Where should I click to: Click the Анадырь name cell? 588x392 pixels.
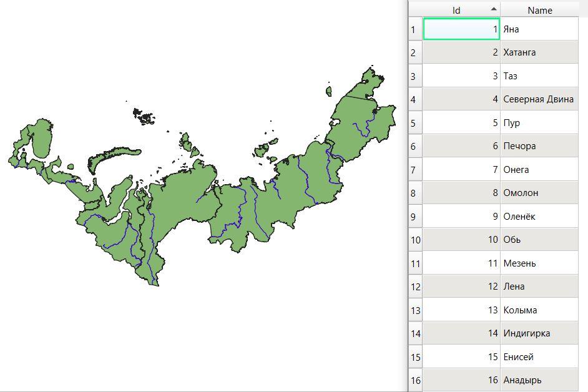tap(539, 380)
